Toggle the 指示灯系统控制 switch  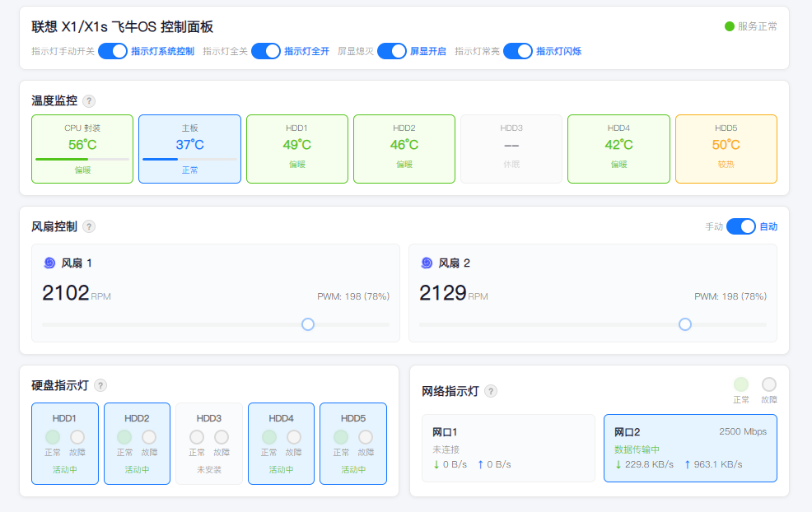pyautogui.click(x=112, y=51)
